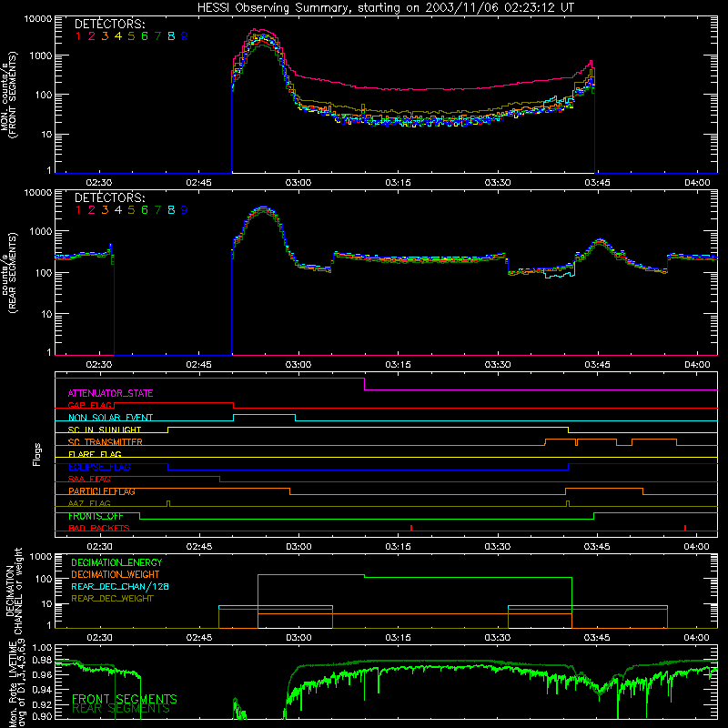Image resolution: width=728 pixels, height=728 pixels.
Task: Click the ATTENUATOR_STATE step-down near 03:10
Action: click(x=365, y=384)
